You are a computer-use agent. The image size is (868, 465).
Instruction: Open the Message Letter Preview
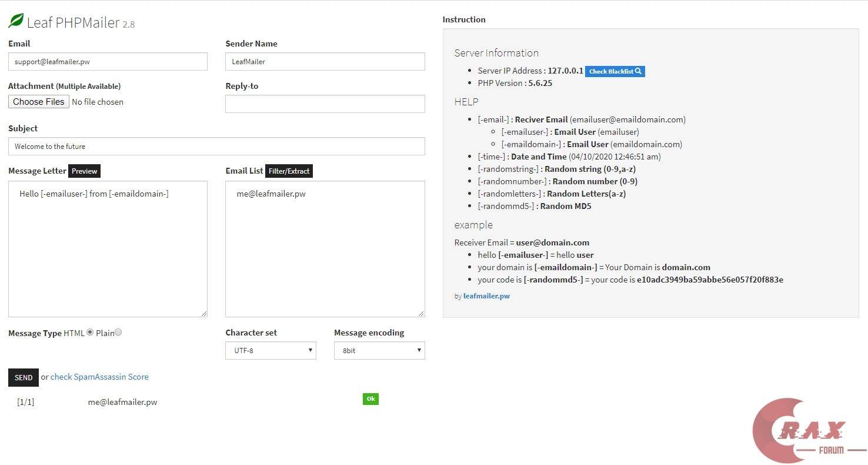[84, 171]
